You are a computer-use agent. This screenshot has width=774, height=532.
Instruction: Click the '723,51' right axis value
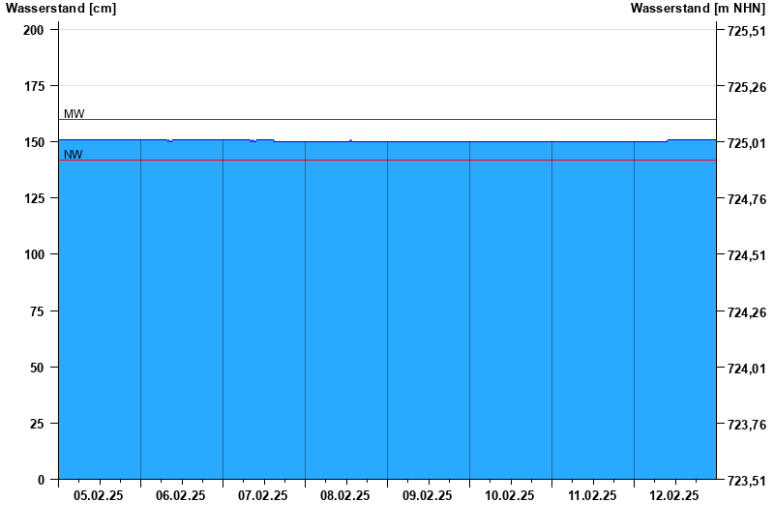click(747, 481)
